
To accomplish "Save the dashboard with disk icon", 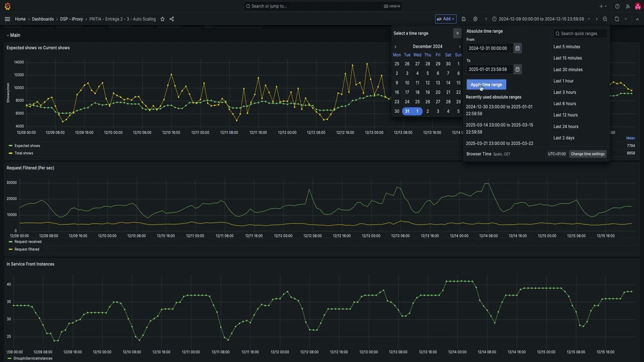I will click(464, 19).
